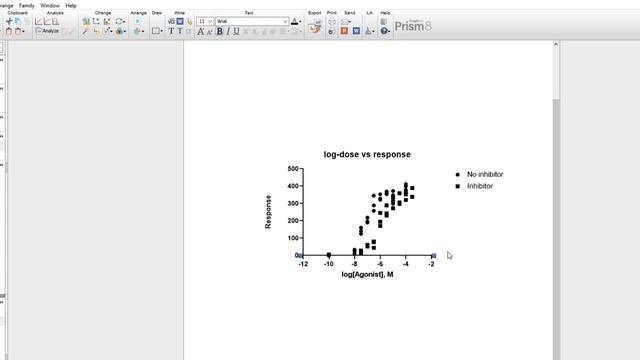Open the color scheme dropdown in Change
Viewport: 640px width, 360px height.
(120, 31)
